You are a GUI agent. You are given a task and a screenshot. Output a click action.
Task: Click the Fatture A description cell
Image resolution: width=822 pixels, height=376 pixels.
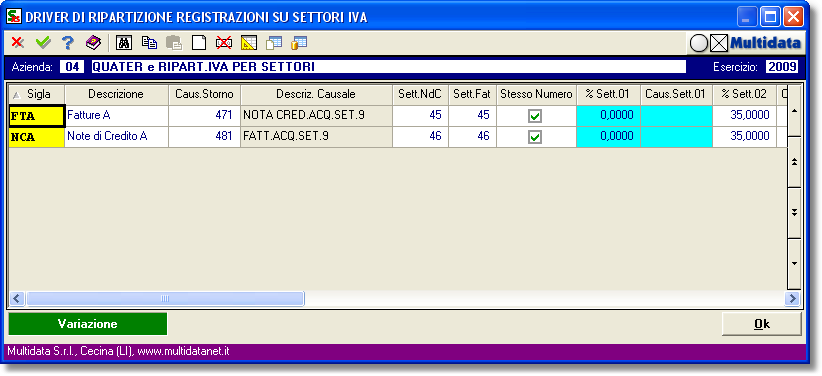pyautogui.click(x=116, y=116)
